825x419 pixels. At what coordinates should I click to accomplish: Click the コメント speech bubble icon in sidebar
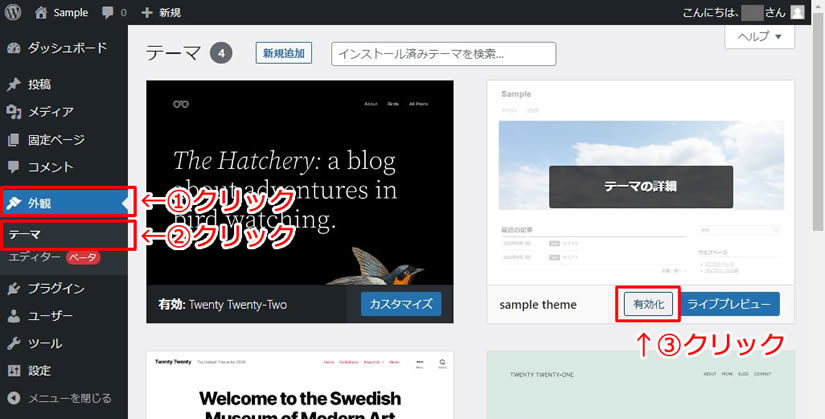click(14, 167)
